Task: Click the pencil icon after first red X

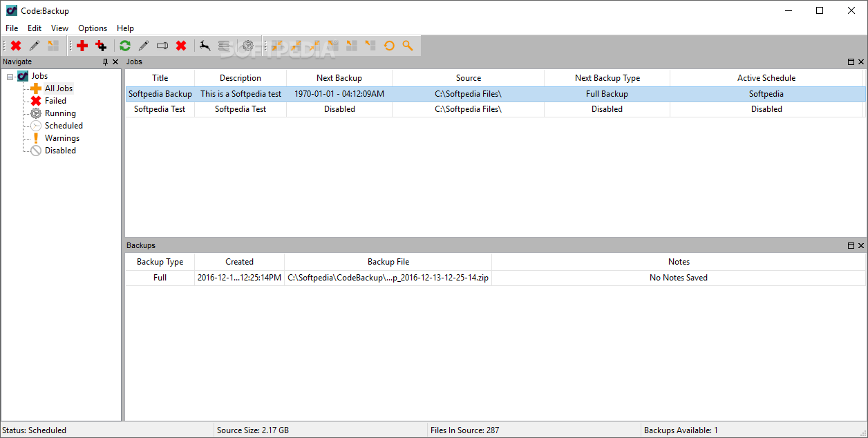Action: (x=35, y=46)
